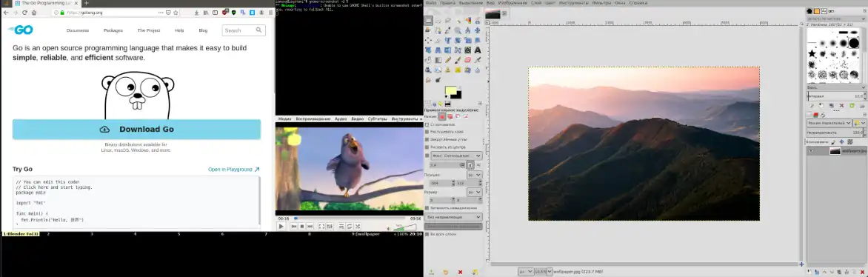Enable the rounded corners checkbox in GIMP
The image size is (868, 277).
click(x=427, y=139)
